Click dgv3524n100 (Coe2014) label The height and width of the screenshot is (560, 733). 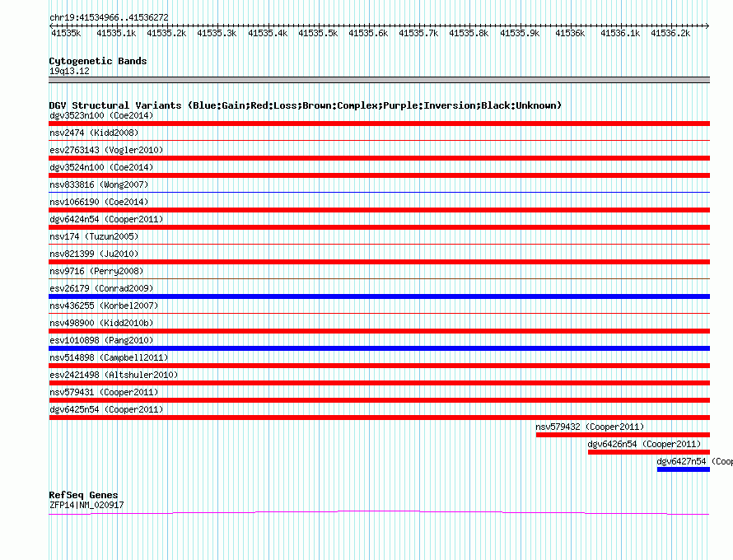coord(101,167)
